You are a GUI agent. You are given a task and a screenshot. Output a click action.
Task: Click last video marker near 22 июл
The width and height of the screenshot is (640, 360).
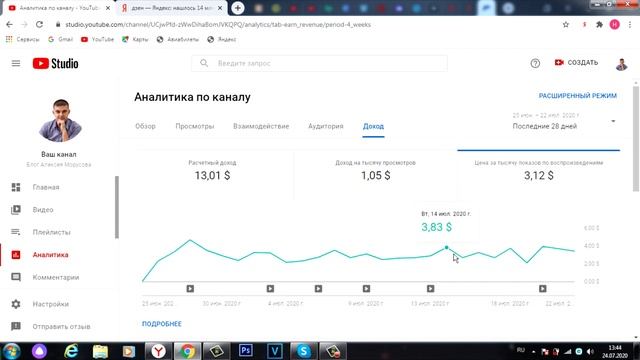click(x=542, y=289)
